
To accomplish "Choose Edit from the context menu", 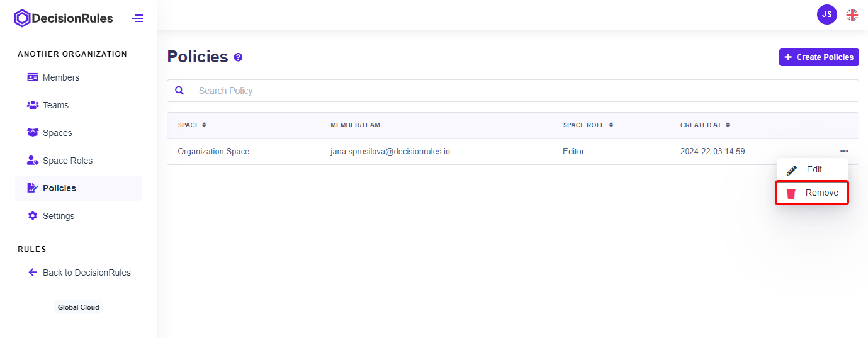I will [814, 170].
